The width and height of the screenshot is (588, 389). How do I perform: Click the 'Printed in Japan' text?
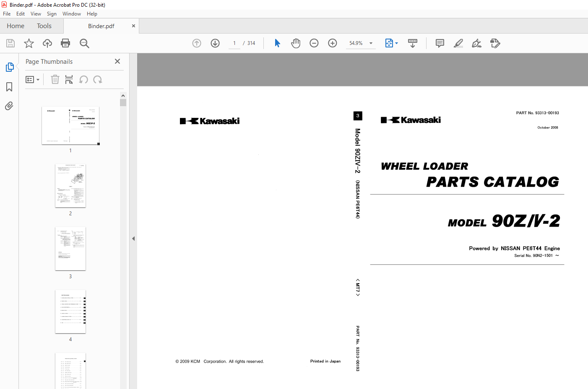(x=325, y=361)
